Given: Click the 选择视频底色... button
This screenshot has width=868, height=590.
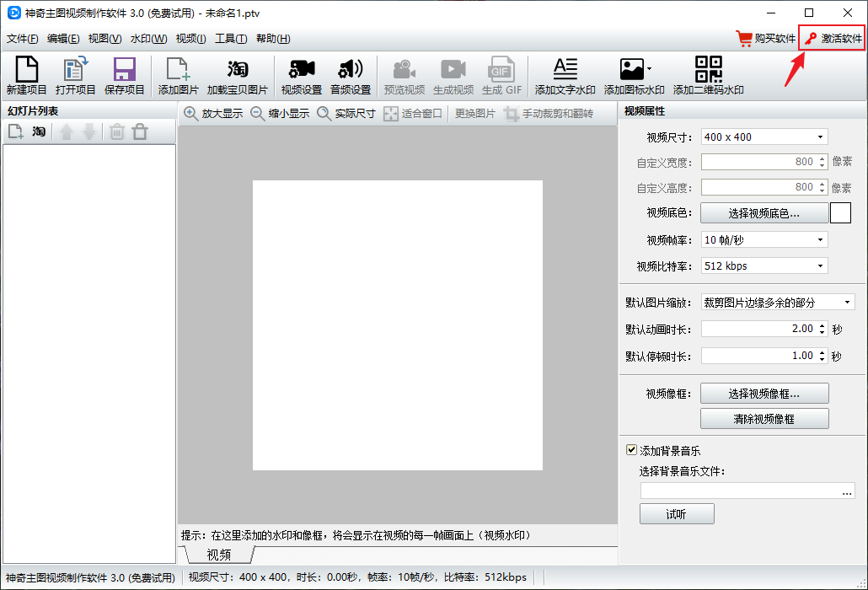Looking at the screenshot, I should [x=764, y=213].
